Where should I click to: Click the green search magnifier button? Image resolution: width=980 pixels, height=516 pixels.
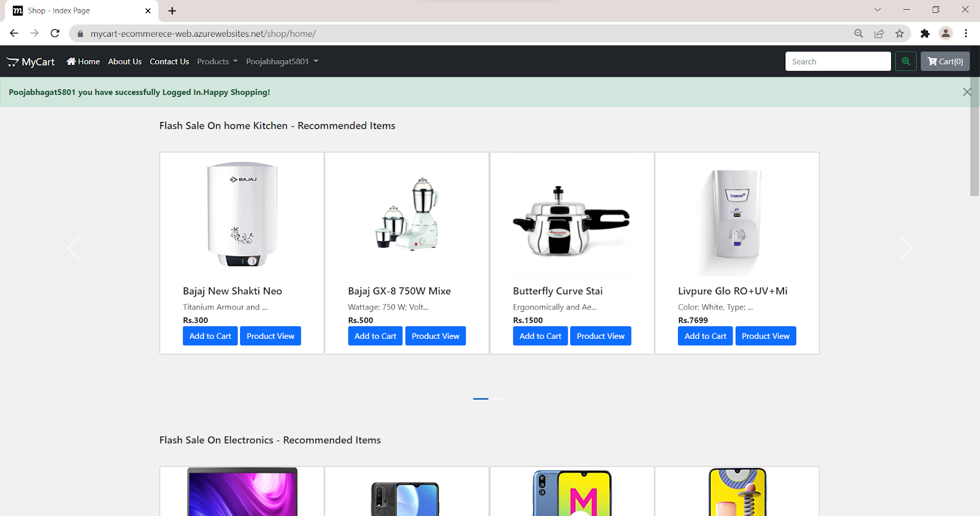(906, 61)
